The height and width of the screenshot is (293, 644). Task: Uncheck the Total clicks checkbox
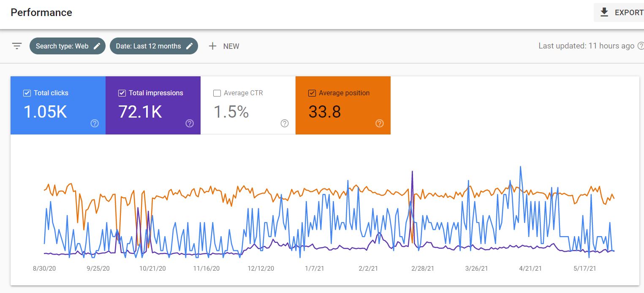(x=27, y=93)
